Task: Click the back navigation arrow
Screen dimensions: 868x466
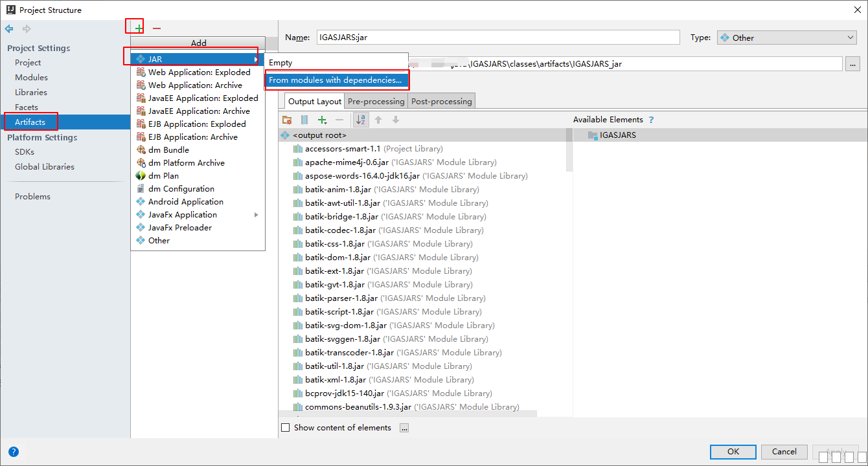Action: [x=9, y=29]
